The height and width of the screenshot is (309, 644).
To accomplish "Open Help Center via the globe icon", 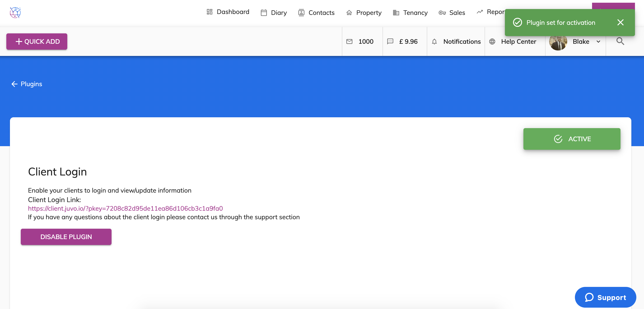I will [492, 42].
